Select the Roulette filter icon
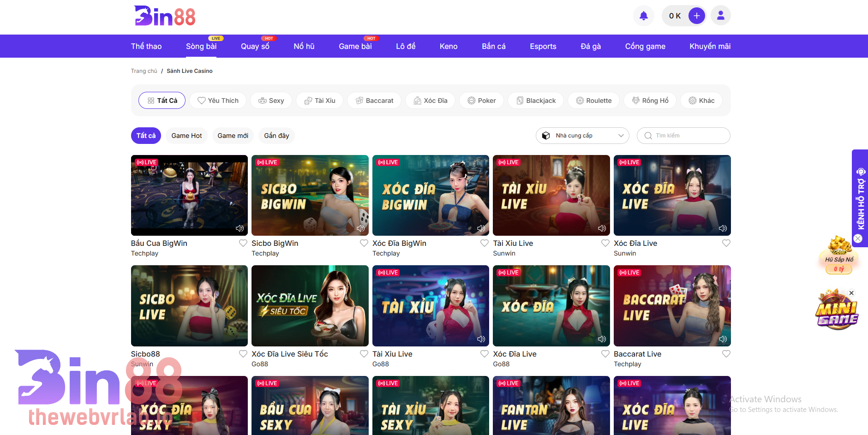Screen dimensions: 868x435 pyautogui.click(x=580, y=100)
